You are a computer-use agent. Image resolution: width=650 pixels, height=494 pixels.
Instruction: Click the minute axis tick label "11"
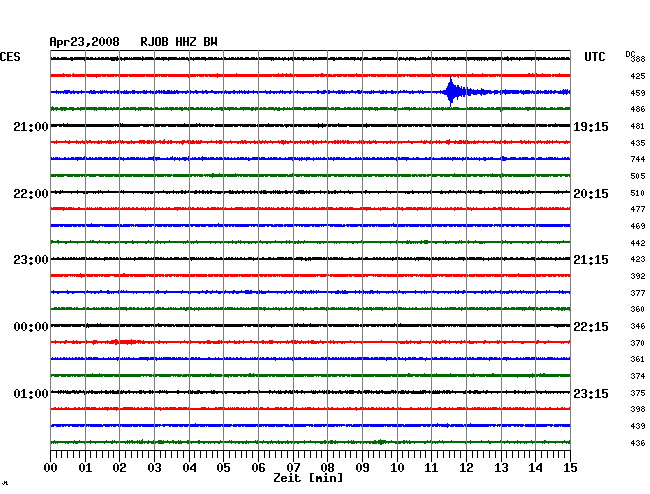coord(431,468)
